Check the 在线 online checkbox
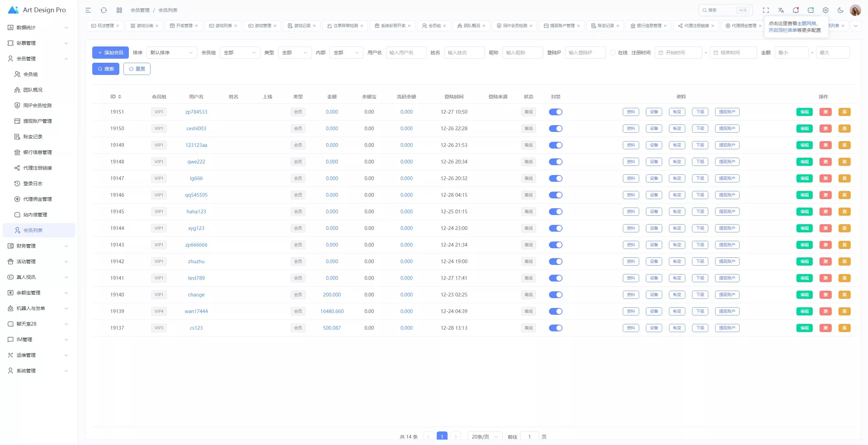Viewport: 868px width, 445px height. pyautogui.click(x=613, y=53)
